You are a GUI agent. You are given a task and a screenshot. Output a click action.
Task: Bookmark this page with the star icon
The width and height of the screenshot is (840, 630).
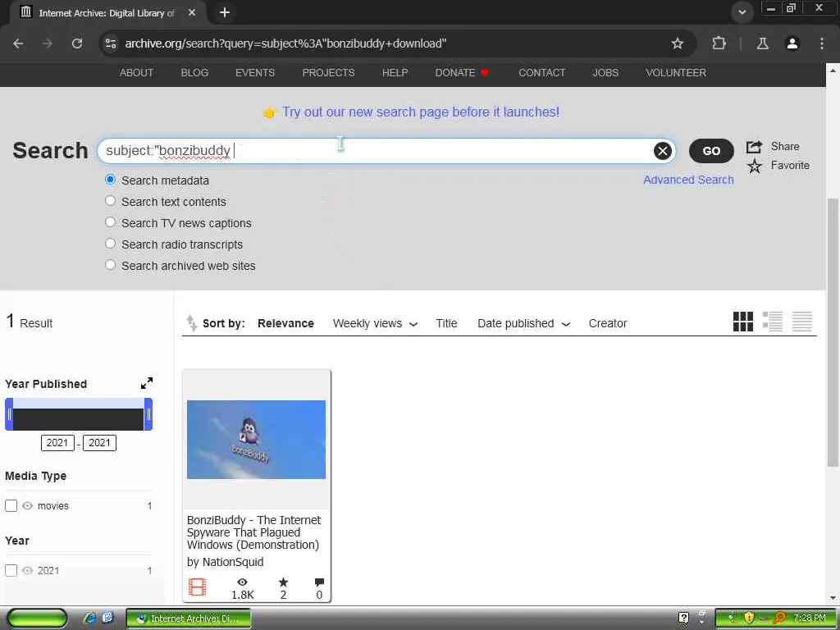click(x=678, y=43)
